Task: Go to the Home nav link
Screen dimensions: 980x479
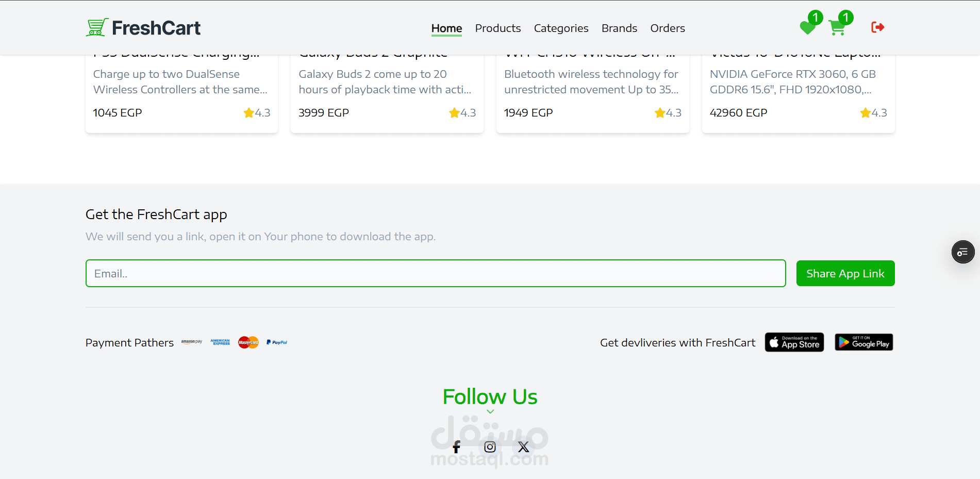Action: [x=446, y=28]
